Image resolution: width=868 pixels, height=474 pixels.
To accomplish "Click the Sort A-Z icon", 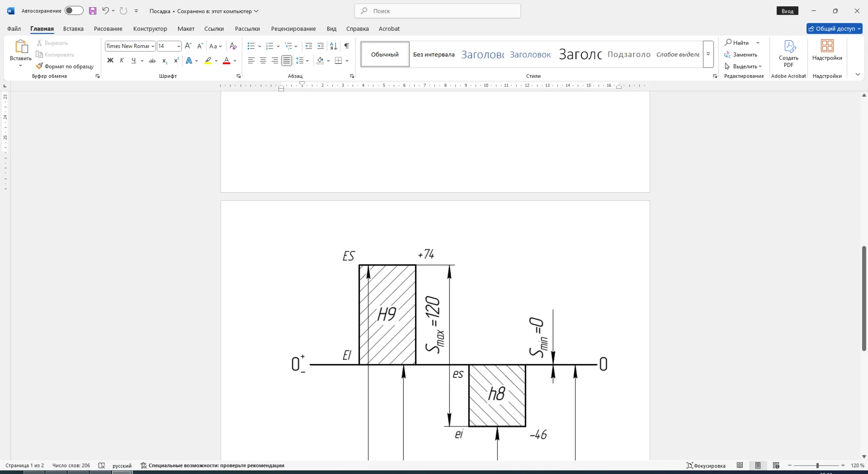I will pos(334,46).
